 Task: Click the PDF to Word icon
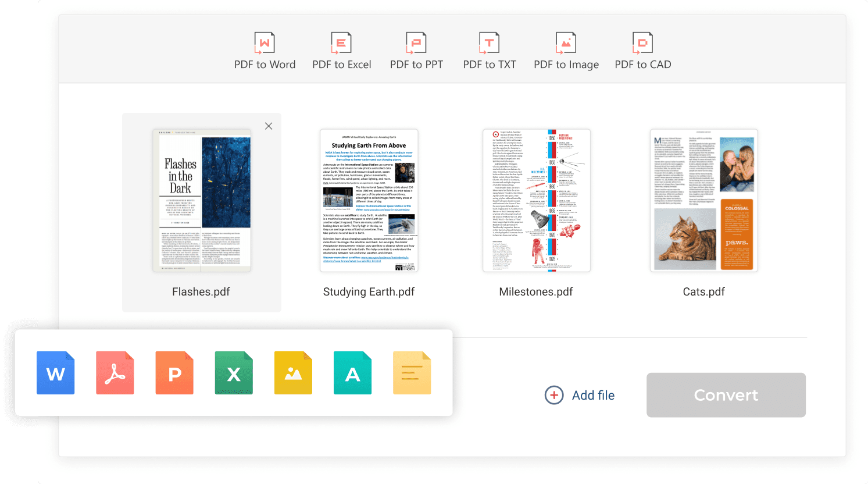[265, 43]
